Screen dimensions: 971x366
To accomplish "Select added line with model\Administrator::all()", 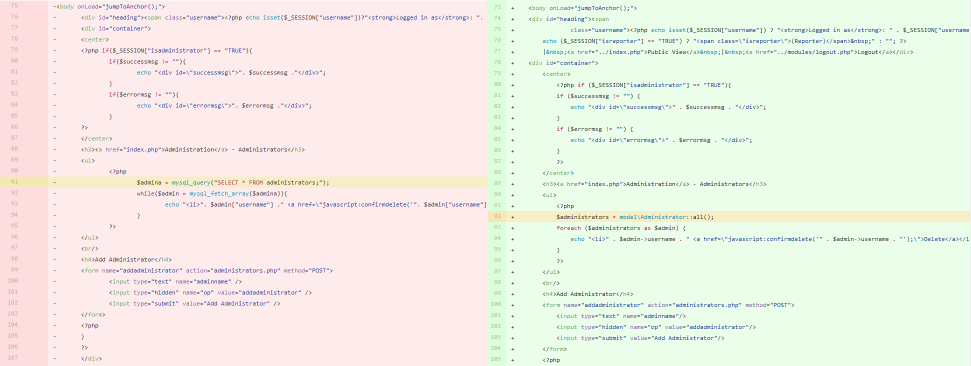I will [x=635, y=217].
